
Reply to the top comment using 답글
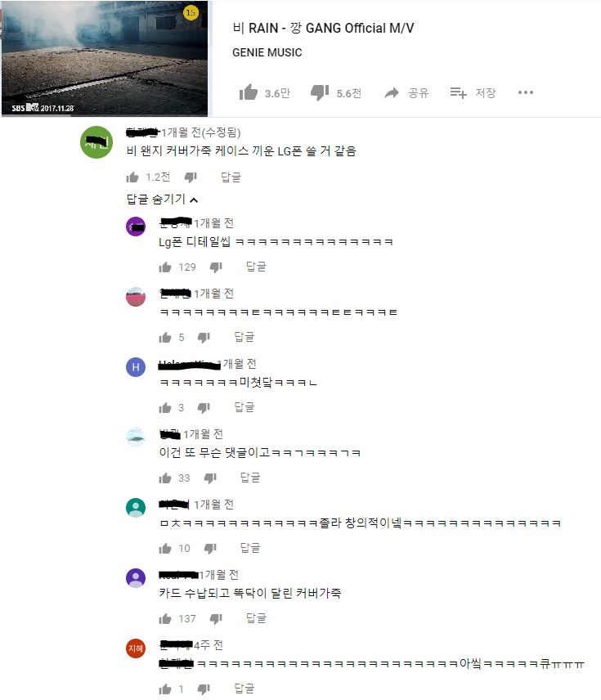point(231,177)
